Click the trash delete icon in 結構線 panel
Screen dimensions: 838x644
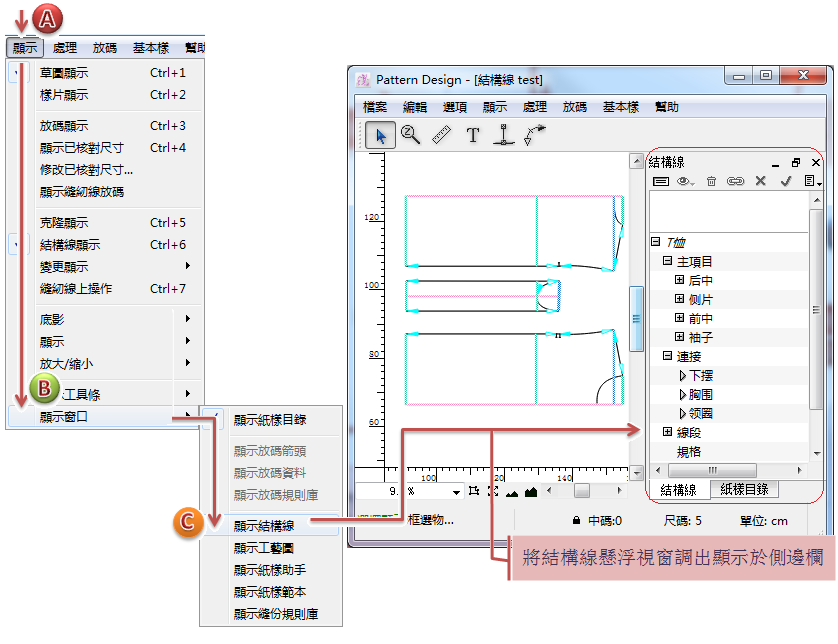coord(712,181)
